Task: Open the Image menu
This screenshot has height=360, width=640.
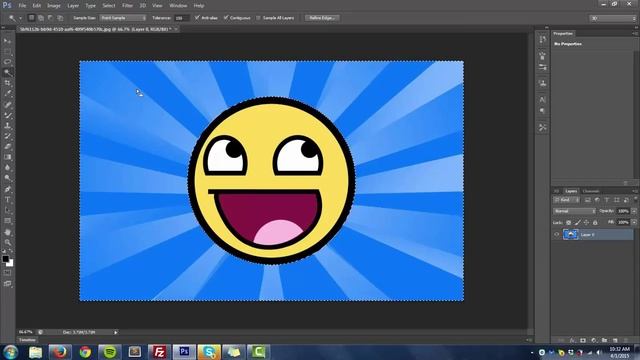Action: 54,6
